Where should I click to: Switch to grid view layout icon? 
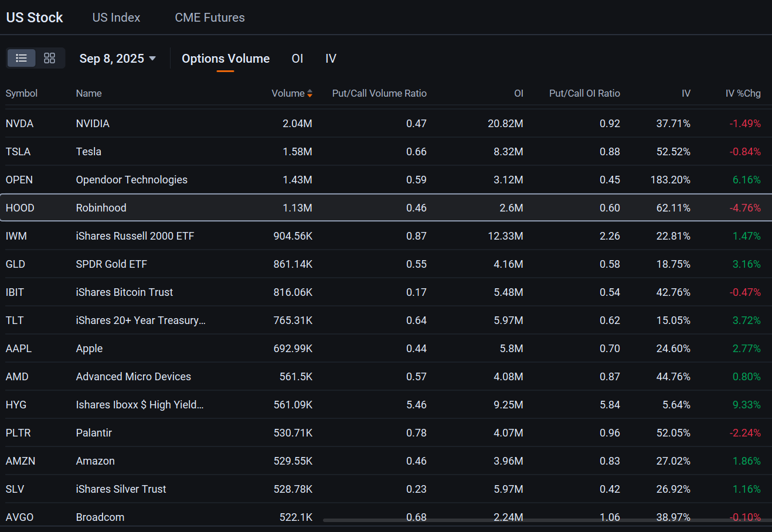(50, 58)
